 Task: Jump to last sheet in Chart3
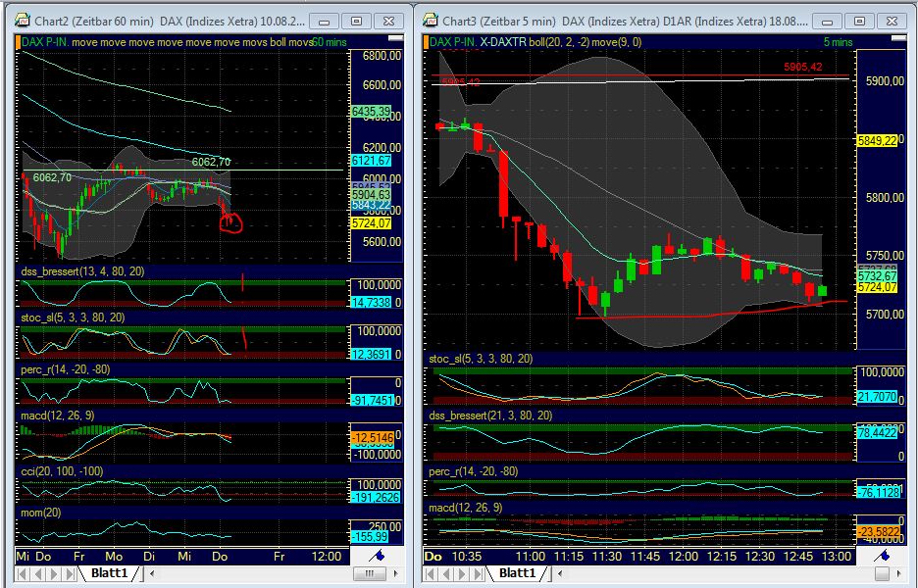click(x=479, y=574)
